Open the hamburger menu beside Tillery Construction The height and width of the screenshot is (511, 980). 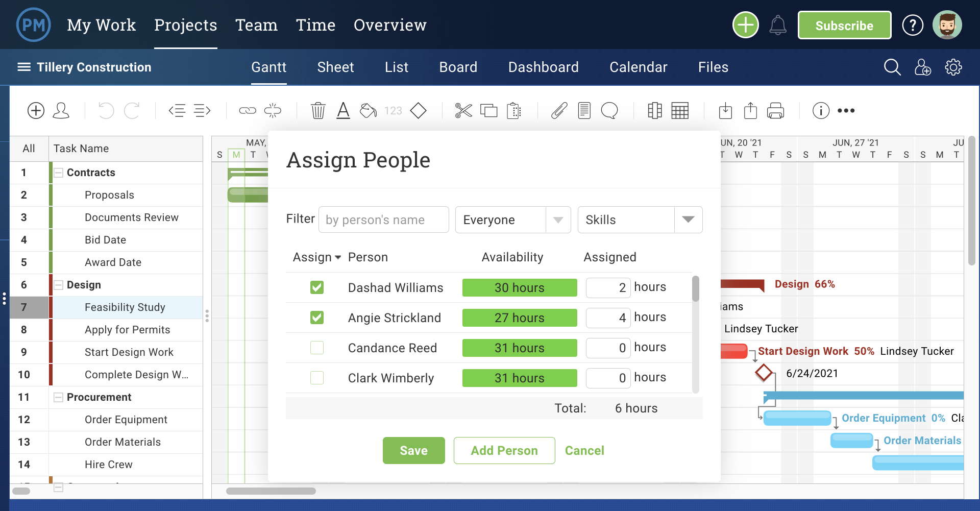click(x=24, y=67)
